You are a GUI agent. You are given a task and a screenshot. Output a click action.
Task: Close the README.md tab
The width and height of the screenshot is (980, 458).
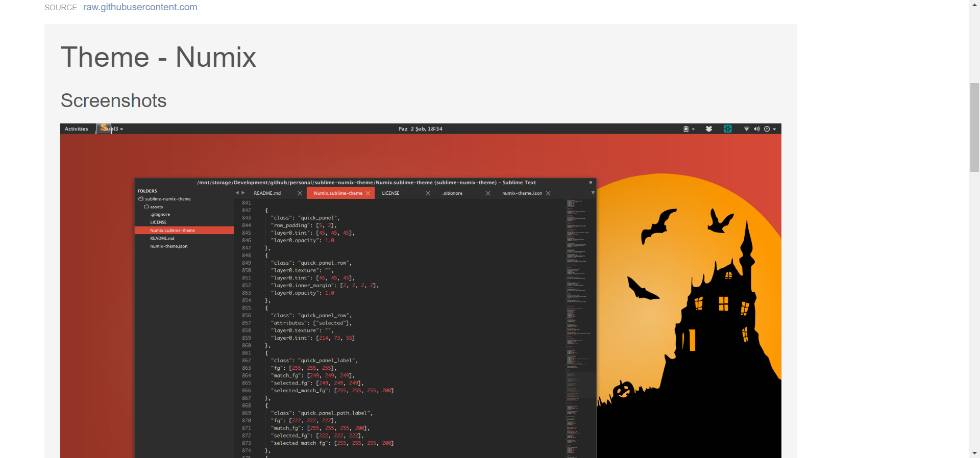tap(300, 193)
